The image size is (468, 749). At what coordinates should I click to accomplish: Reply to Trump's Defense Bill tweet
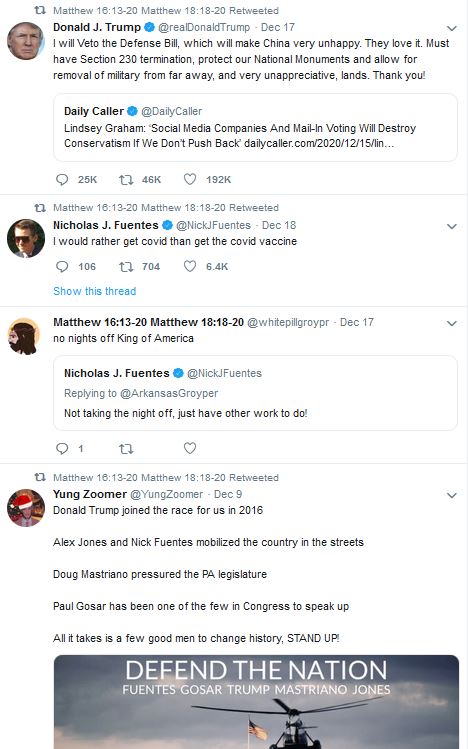62,179
